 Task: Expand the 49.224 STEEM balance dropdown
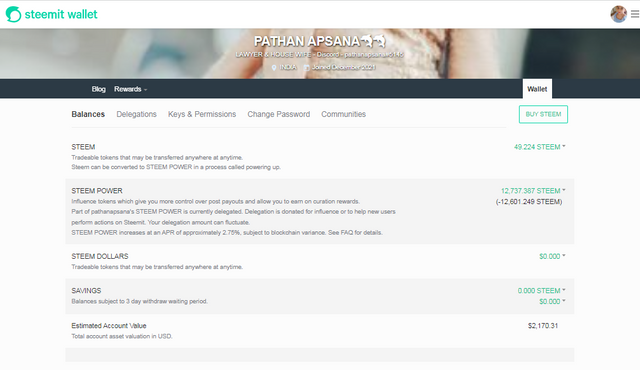tap(540, 147)
